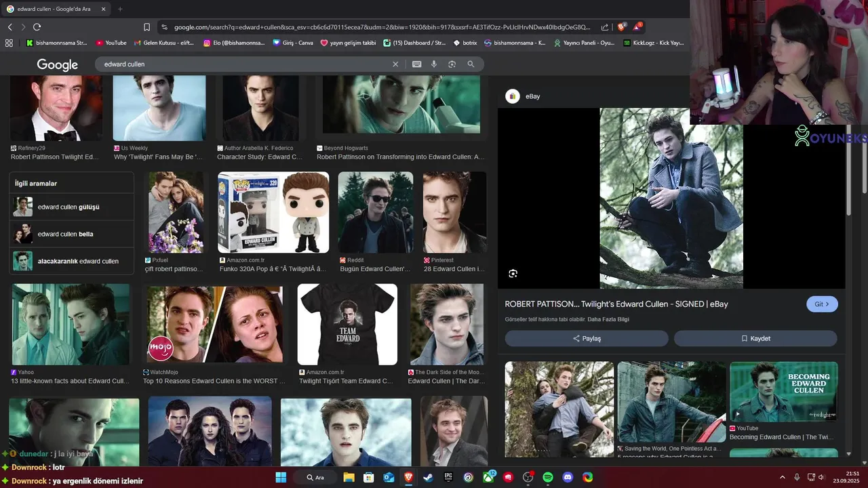Go back to the previous page
Screen dimensions: 868x488
(9, 27)
